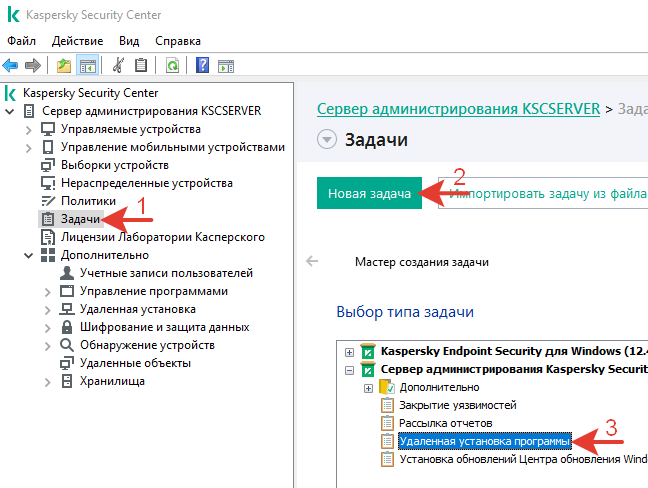Click the magnifier icon for Обнаружение устройств
The height and width of the screenshot is (488, 648).
(x=67, y=345)
